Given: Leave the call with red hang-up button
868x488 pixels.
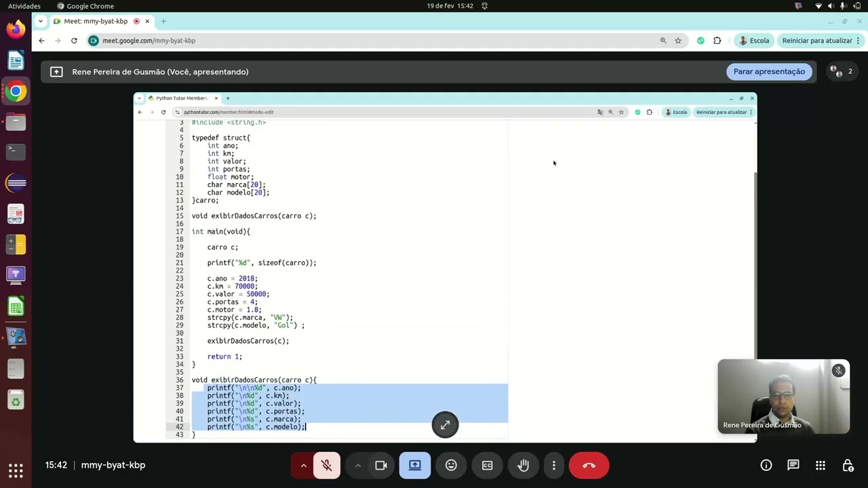Looking at the screenshot, I should [589, 465].
